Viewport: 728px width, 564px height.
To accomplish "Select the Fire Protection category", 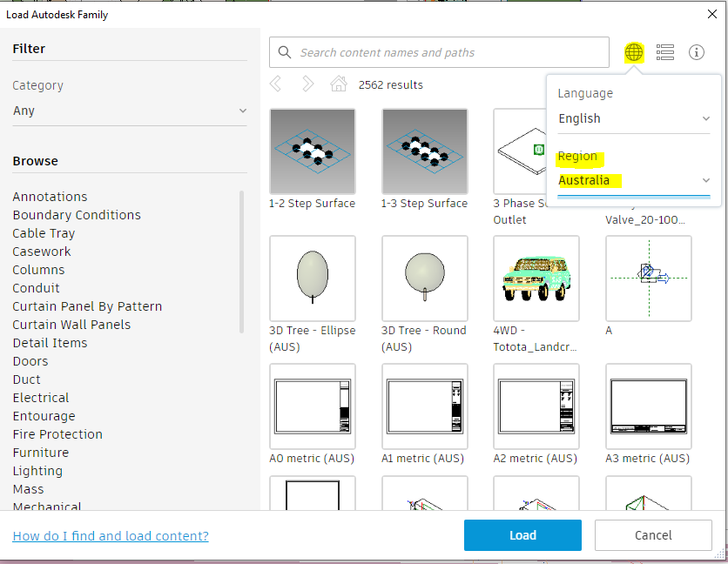I will pos(57,433).
